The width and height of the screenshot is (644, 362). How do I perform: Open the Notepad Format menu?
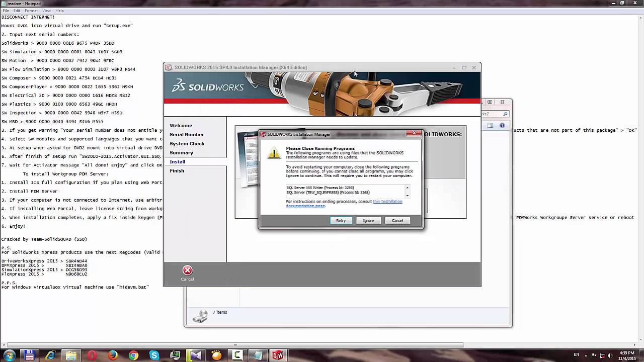point(31,11)
